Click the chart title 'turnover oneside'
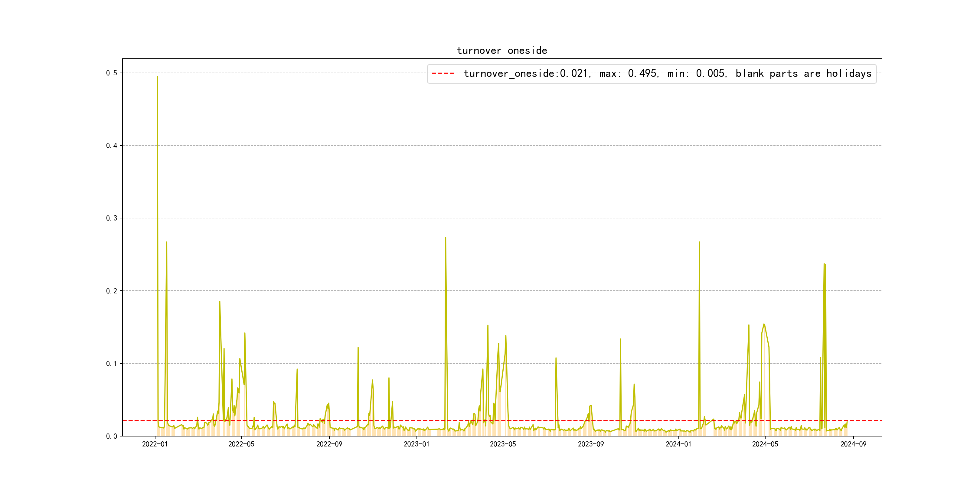 point(502,51)
